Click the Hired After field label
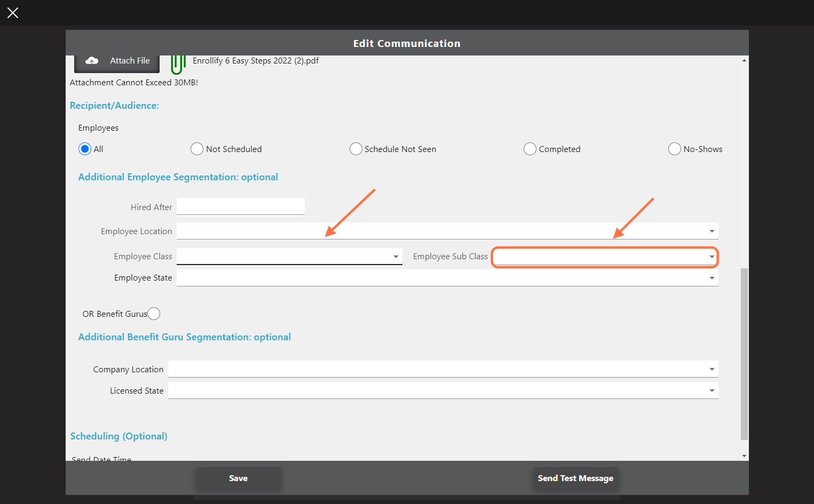 152,207
